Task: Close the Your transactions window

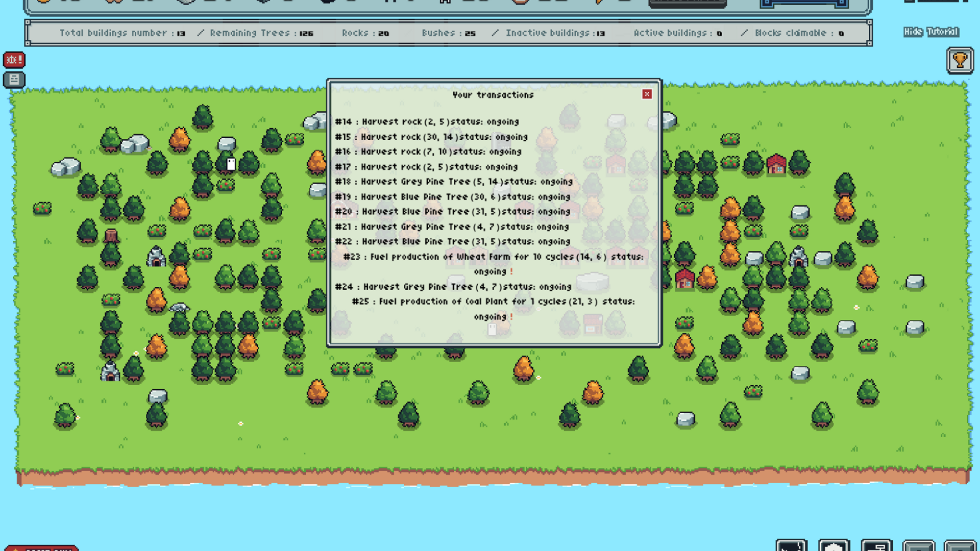Action: [647, 94]
